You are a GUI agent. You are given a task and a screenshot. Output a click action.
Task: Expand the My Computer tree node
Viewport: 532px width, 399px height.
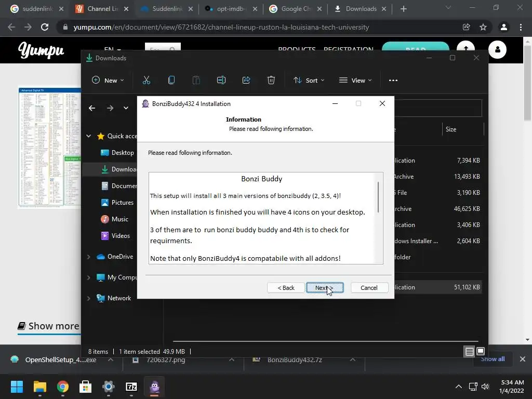(88, 277)
